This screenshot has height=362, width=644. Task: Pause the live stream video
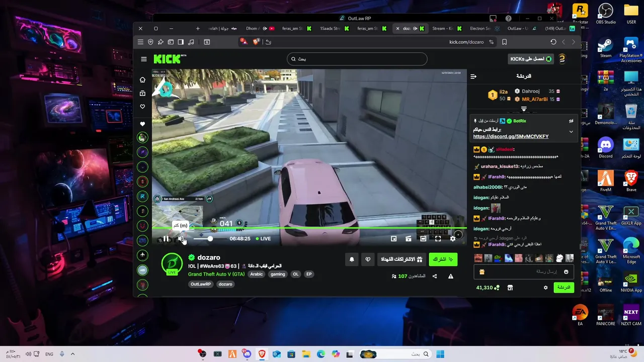(166, 239)
